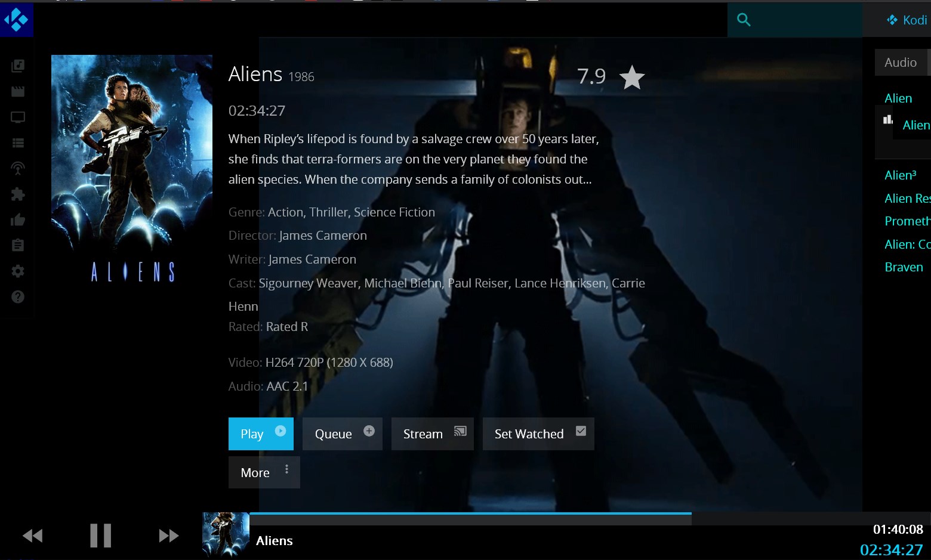Open the Movies section clapperboard icon
Image resolution: width=931 pixels, height=560 pixels.
pyautogui.click(x=18, y=91)
